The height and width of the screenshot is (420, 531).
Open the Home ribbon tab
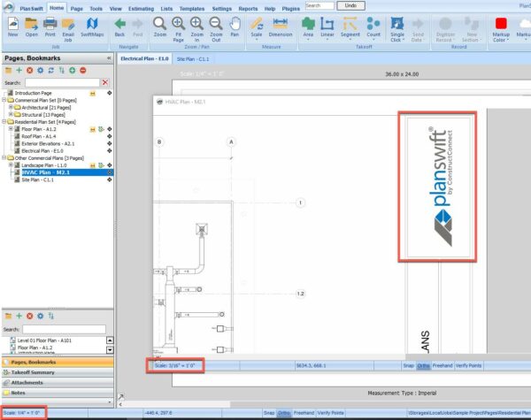[x=57, y=8]
